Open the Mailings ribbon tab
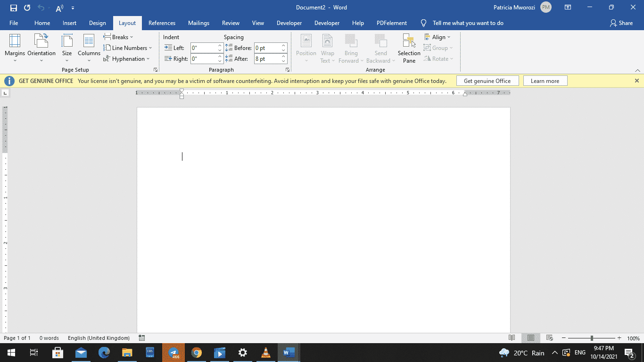Viewport: 644px width, 362px height. [x=198, y=23]
